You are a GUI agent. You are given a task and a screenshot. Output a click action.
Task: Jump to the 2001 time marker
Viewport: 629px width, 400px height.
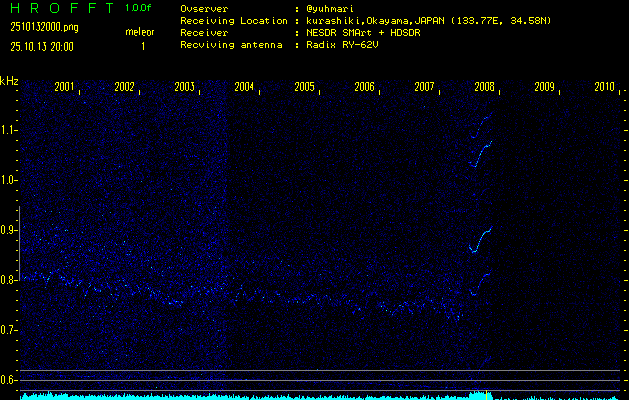(64, 87)
